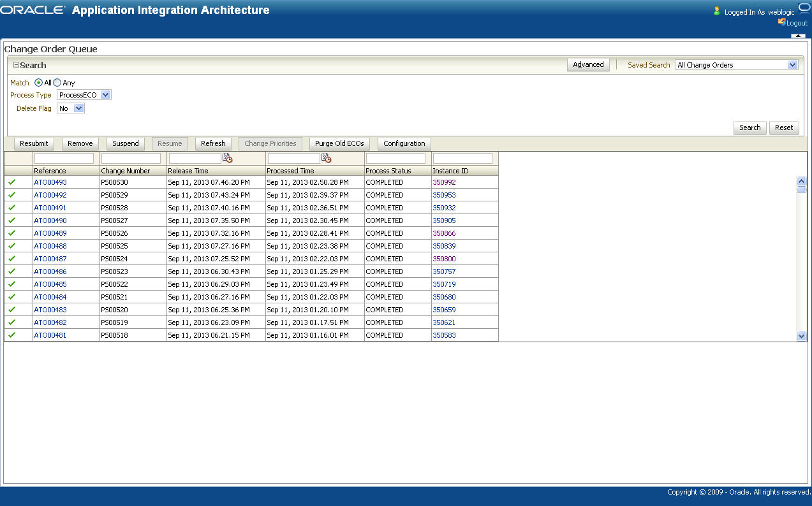Viewport: 812px width, 506px height.
Task: Click the user icon beside Logged In As weblogic
Action: [x=716, y=10]
